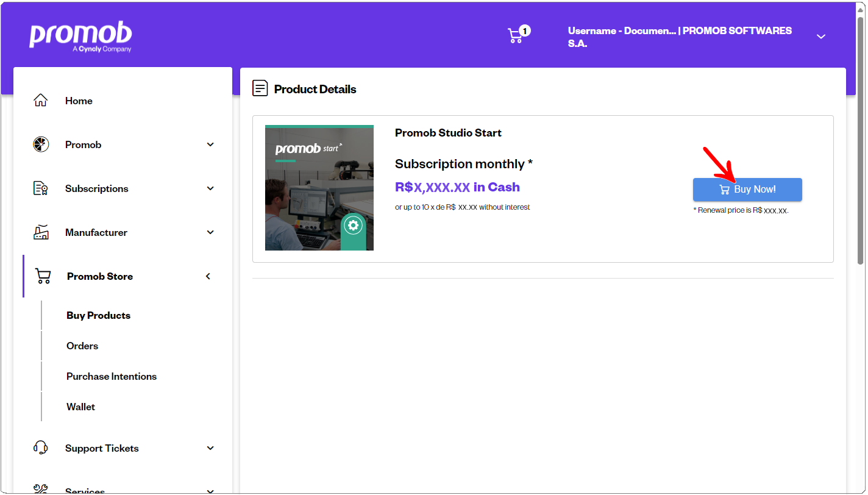Screen dimensions: 868x495
Task: Expand the Manufacturer menu chevron
Action: [x=210, y=232]
